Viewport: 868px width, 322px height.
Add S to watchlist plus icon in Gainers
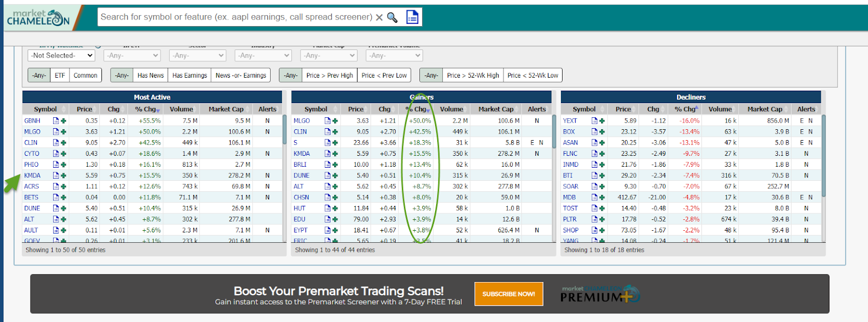coord(335,143)
